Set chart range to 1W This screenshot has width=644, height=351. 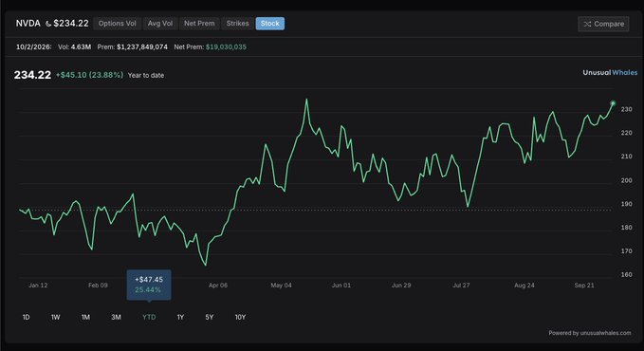55,317
